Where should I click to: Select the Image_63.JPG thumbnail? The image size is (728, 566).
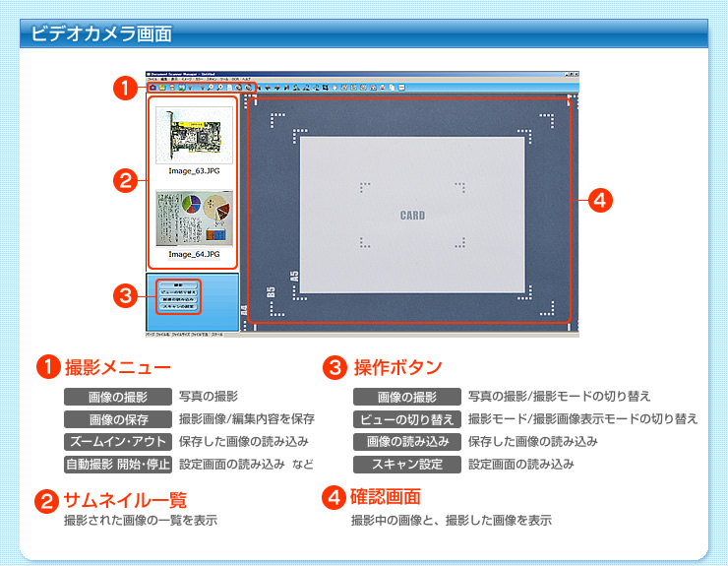194,136
